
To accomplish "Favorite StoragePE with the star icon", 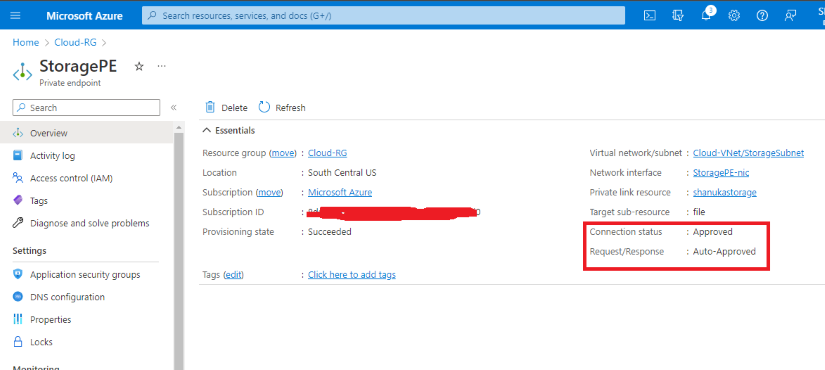I will (x=139, y=66).
